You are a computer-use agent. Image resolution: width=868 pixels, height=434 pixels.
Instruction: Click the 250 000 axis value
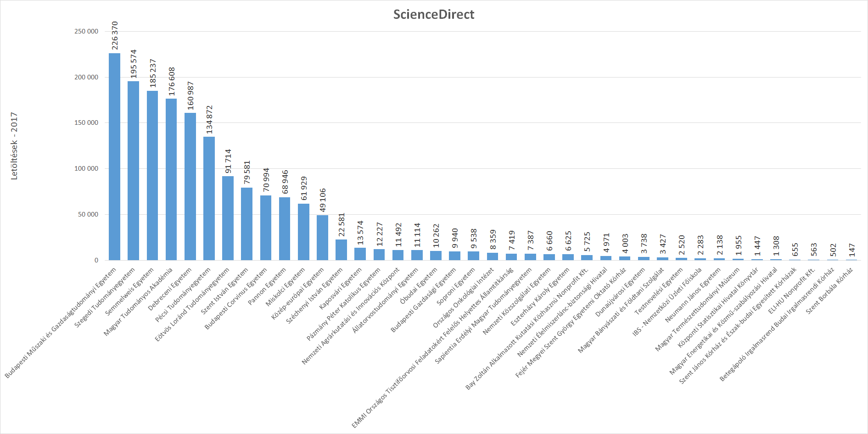point(86,31)
